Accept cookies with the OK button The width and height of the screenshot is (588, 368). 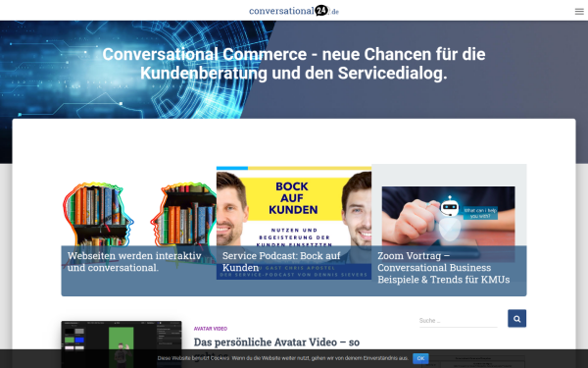(420, 358)
